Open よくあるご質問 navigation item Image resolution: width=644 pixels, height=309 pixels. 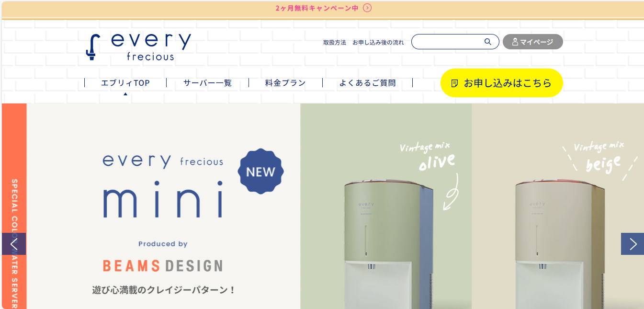[368, 83]
